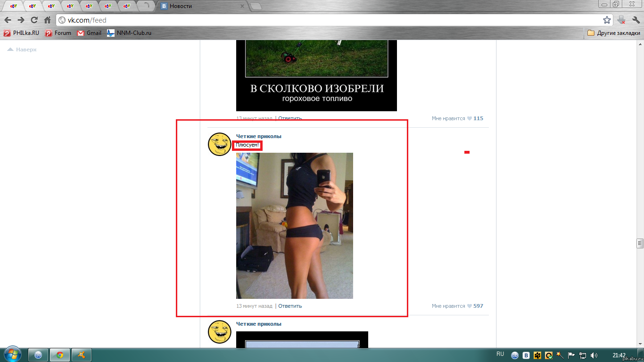Click the paw print tray icon
Screen dimensions: 644x362
pos(537,355)
